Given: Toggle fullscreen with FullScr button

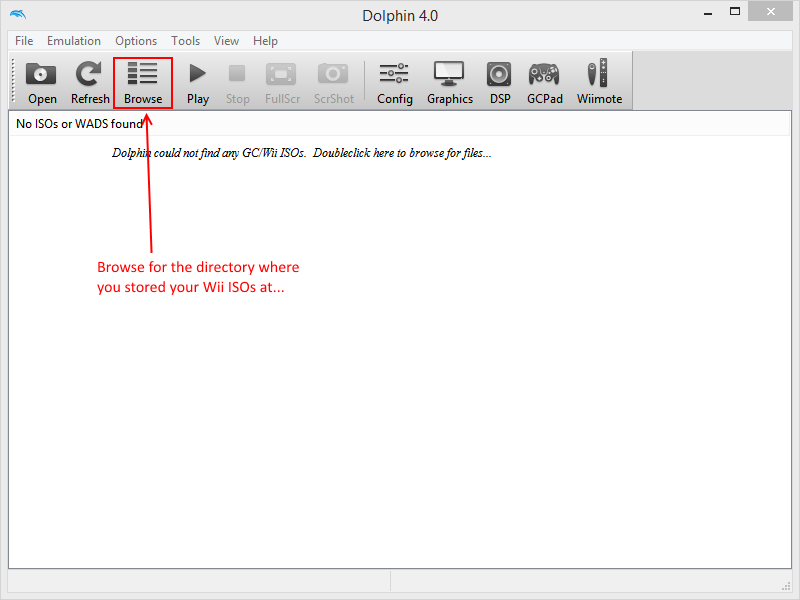Looking at the screenshot, I should pos(282,83).
